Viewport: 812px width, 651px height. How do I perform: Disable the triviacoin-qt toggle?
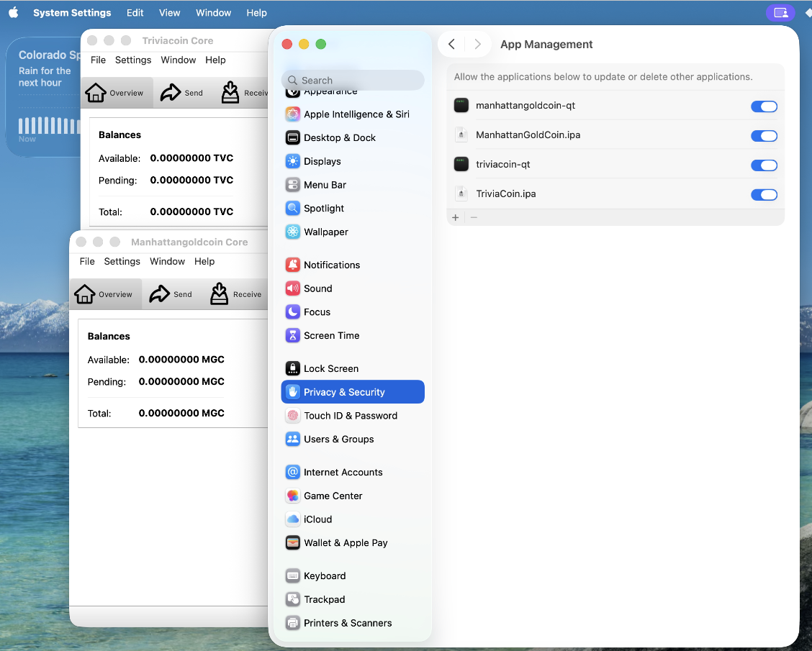(764, 165)
